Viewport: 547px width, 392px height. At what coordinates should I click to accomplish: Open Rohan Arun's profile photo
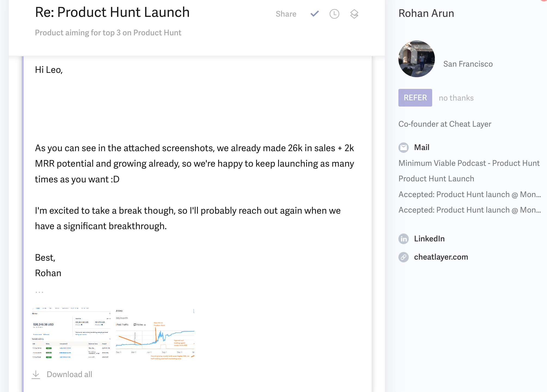click(416, 59)
